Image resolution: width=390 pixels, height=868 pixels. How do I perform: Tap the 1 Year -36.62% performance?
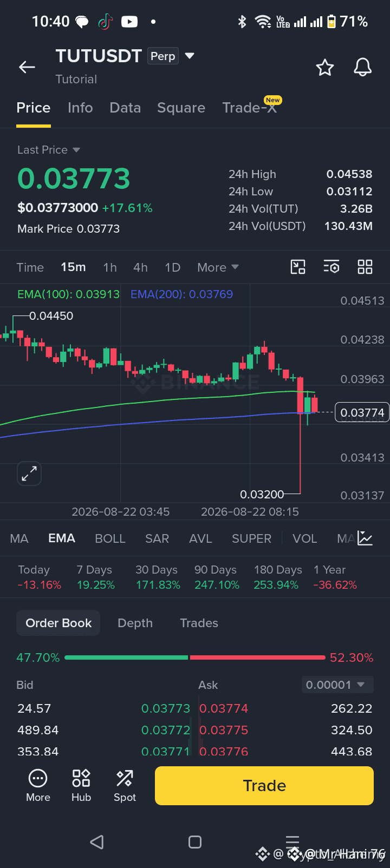click(335, 577)
